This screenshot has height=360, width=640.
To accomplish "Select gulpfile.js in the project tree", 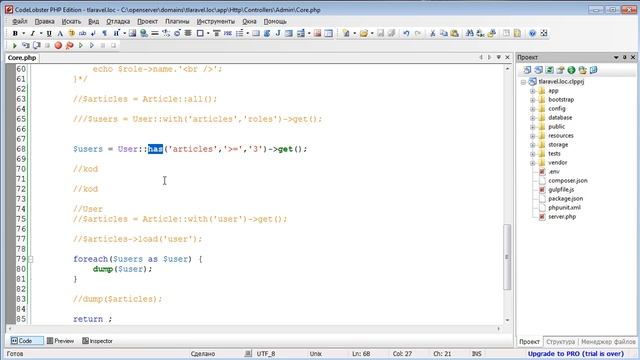I will [561, 190].
